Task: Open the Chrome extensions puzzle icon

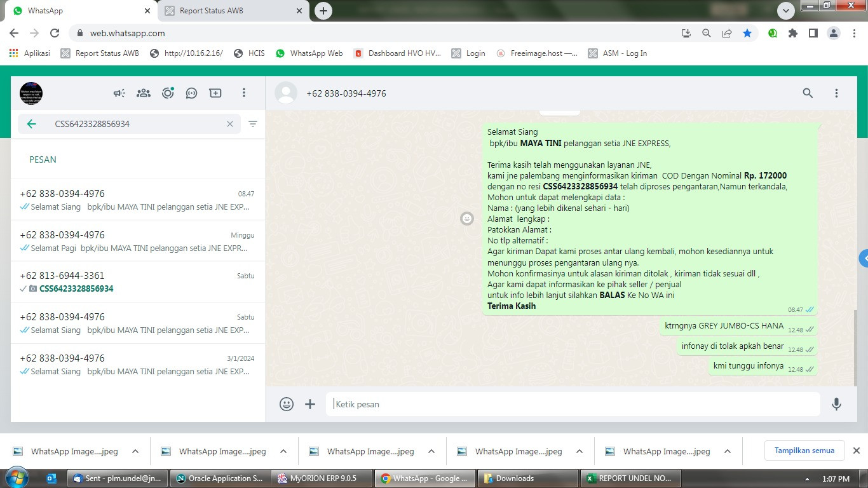Action: (x=792, y=33)
